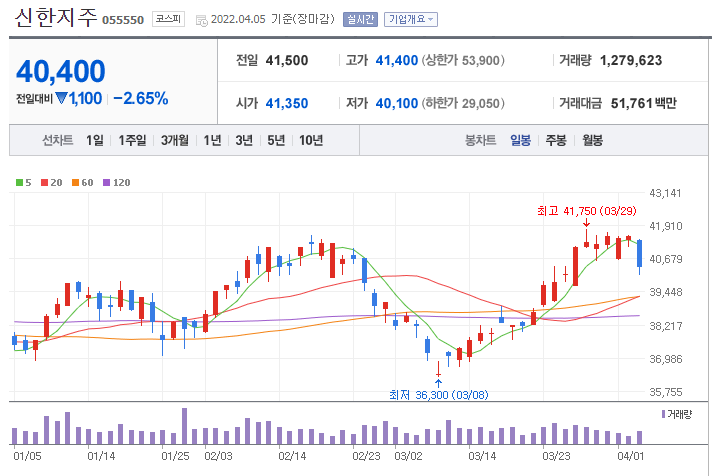Select the 일봉 candle chart tab
712x476 pixels.
[520, 140]
